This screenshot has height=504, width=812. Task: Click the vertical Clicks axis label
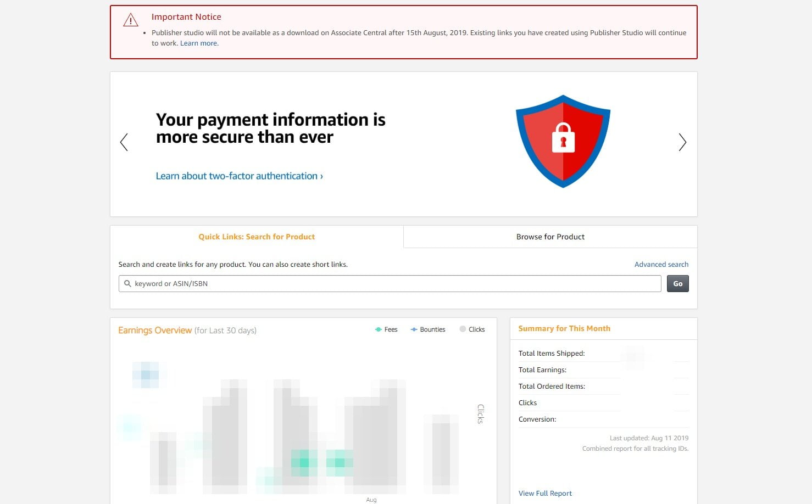pyautogui.click(x=481, y=414)
